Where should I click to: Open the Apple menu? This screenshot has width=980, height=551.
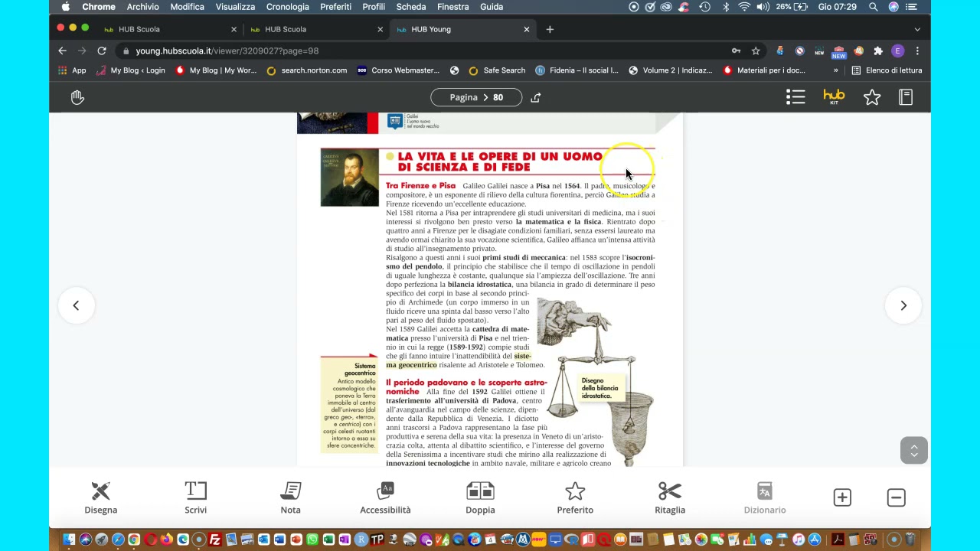pos(65,7)
